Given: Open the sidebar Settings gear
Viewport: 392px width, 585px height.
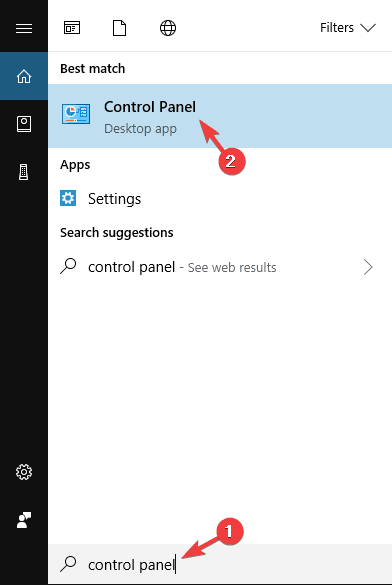Looking at the screenshot, I should tap(24, 472).
